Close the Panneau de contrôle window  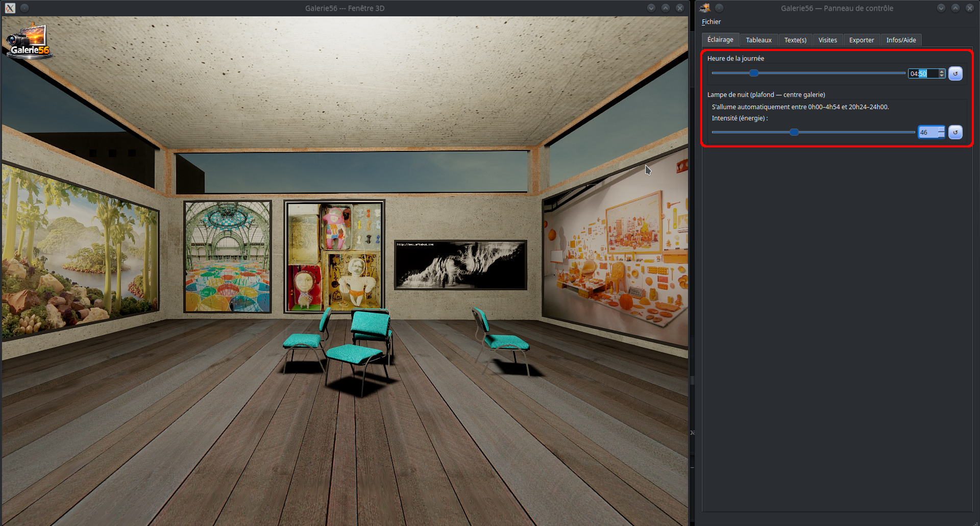[x=970, y=8]
